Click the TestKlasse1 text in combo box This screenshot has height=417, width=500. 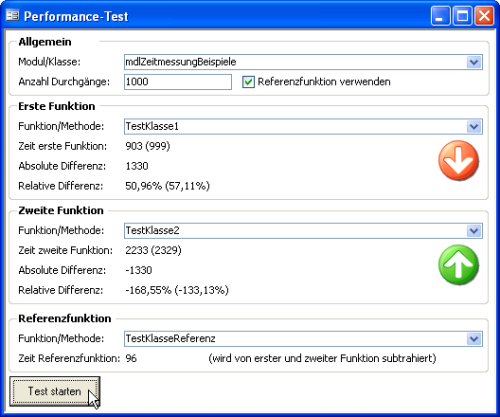point(152,126)
